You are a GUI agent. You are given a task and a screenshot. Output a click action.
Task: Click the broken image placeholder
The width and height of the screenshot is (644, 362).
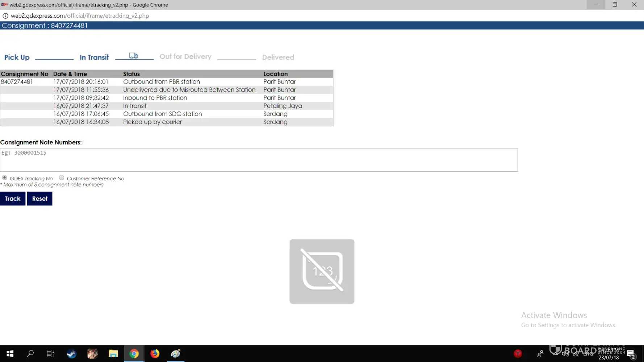tap(322, 271)
